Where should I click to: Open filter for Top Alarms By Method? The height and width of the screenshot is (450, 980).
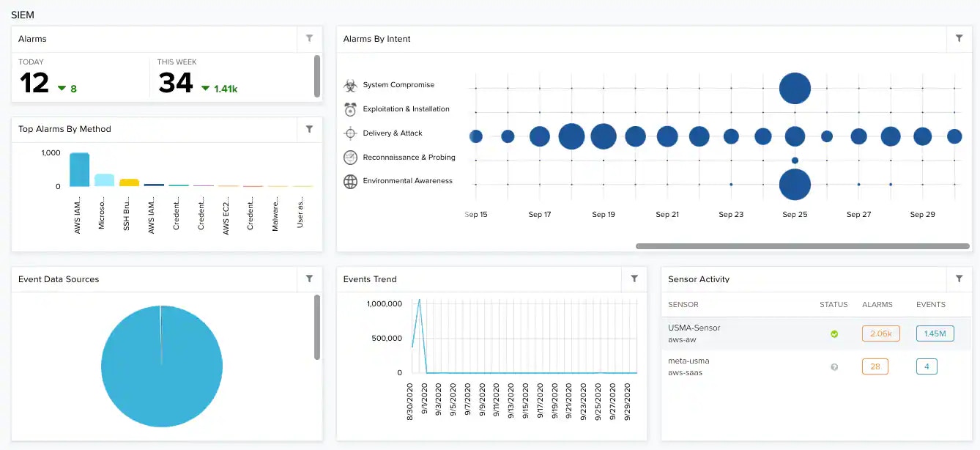click(309, 129)
